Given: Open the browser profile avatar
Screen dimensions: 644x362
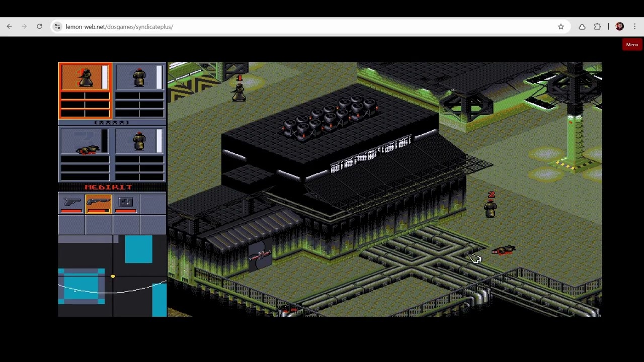Looking at the screenshot, I should tap(619, 27).
